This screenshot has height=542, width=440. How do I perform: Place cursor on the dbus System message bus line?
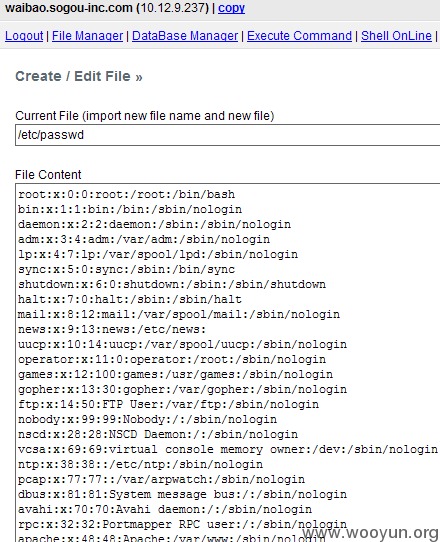[x=182, y=494]
